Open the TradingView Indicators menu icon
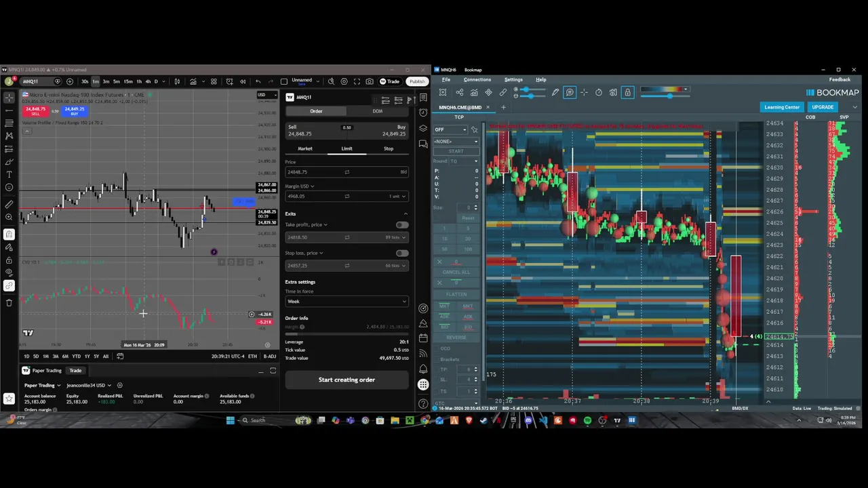The height and width of the screenshot is (488, 868). pyautogui.click(x=193, y=81)
